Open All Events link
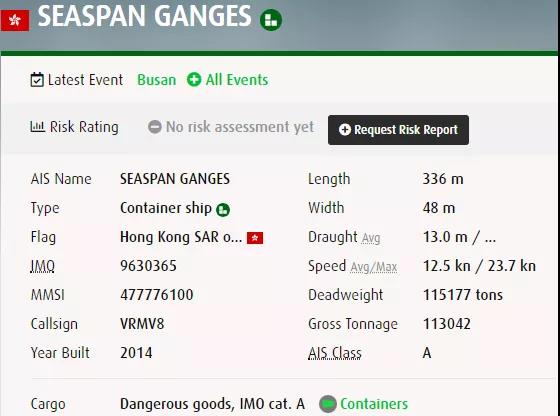 [x=237, y=80]
